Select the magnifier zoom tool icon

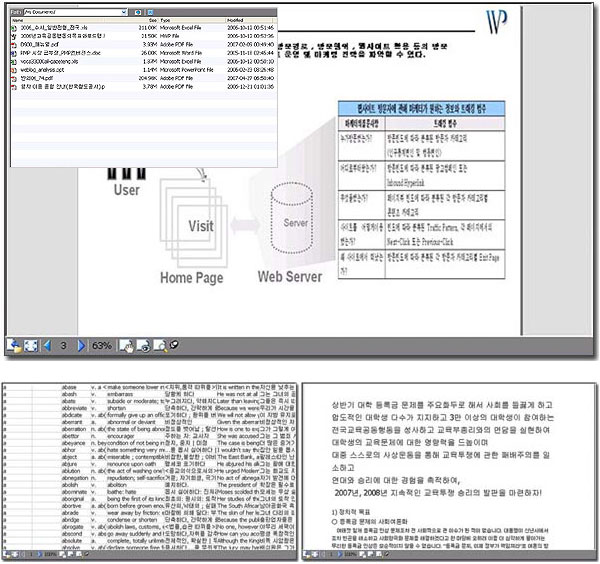pyautogui.click(x=160, y=346)
